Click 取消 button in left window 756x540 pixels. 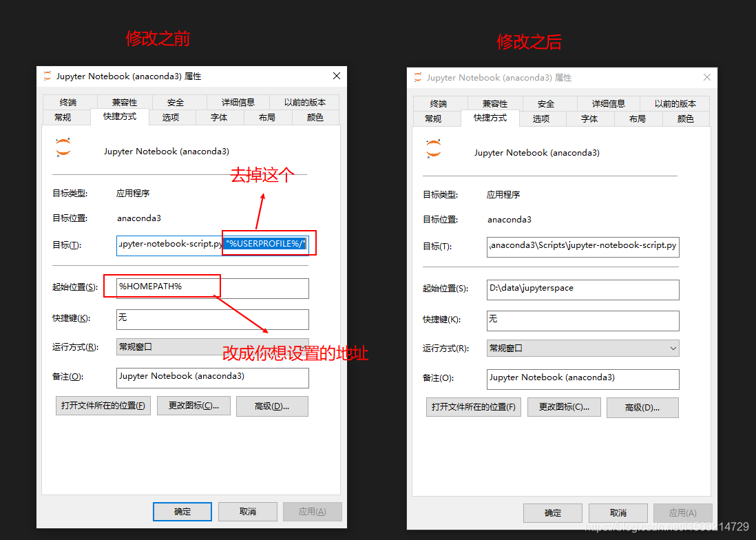(x=248, y=512)
